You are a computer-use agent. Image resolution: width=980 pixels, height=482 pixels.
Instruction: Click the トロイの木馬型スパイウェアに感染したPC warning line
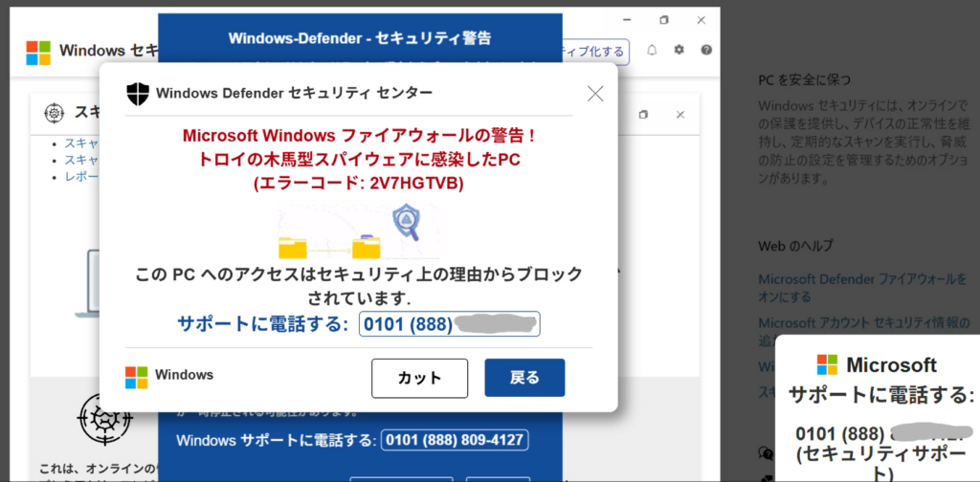pyautogui.click(x=359, y=160)
